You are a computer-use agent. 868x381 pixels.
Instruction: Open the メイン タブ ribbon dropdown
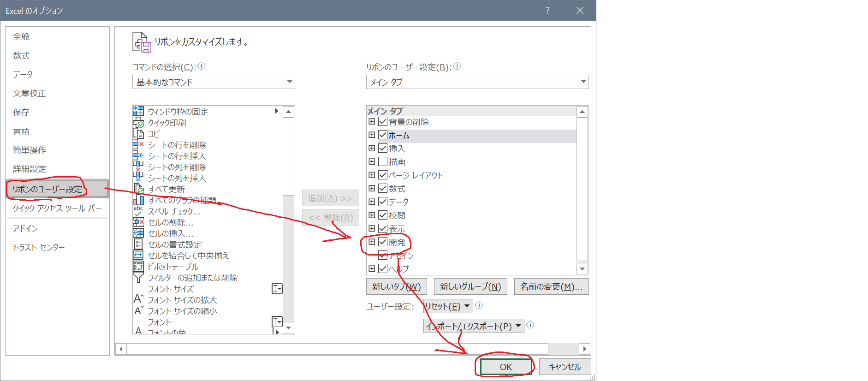(477, 82)
